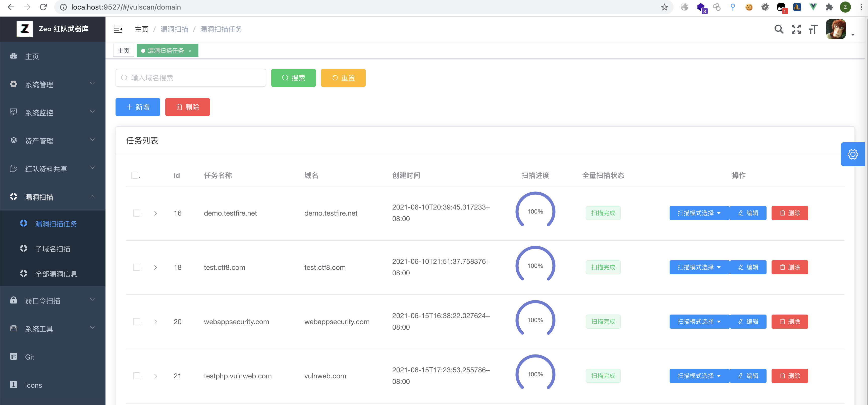868x405 pixels.
Task: Toggle fullscreen with the expand icon
Action: pos(796,29)
